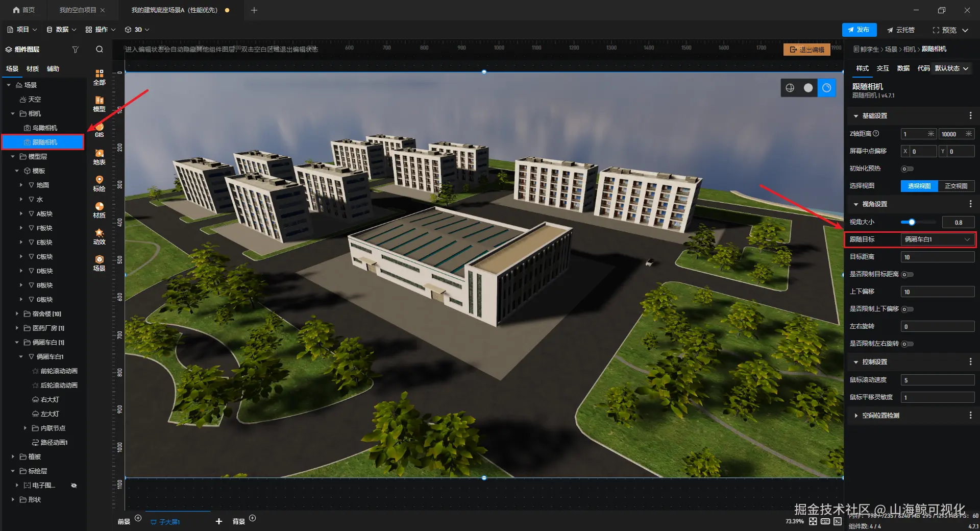Collapse the 视角设置 section
The width and height of the screenshot is (980, 531).
(856, 204)
